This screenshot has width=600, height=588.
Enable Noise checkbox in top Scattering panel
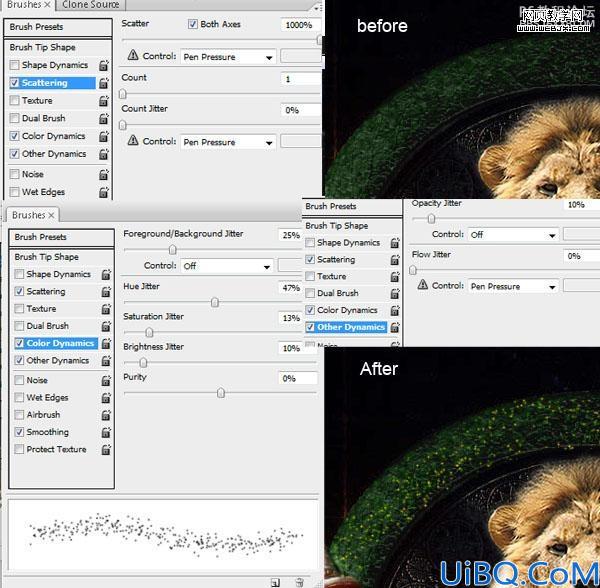[x=14, y=174]
